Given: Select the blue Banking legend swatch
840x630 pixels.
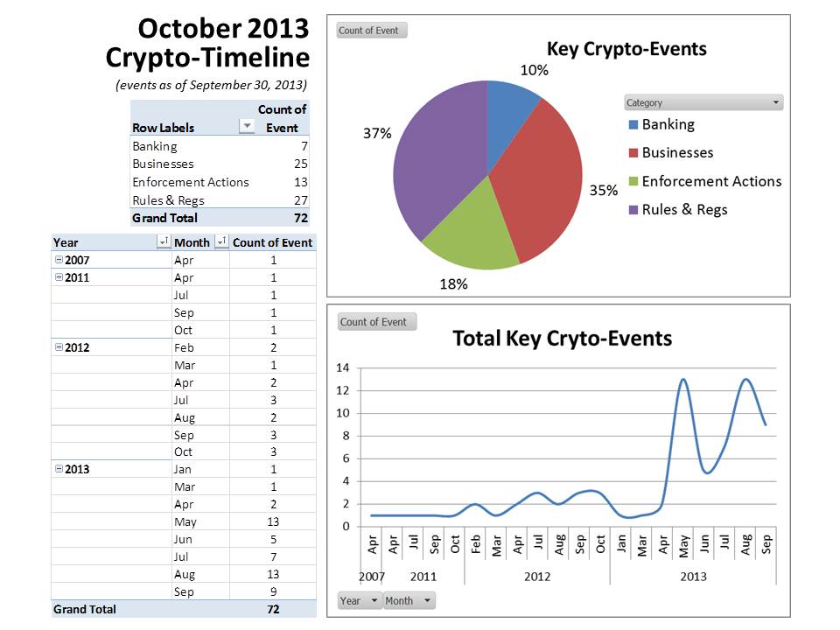Looking at the screenshot, I should [x=633, y=125].
